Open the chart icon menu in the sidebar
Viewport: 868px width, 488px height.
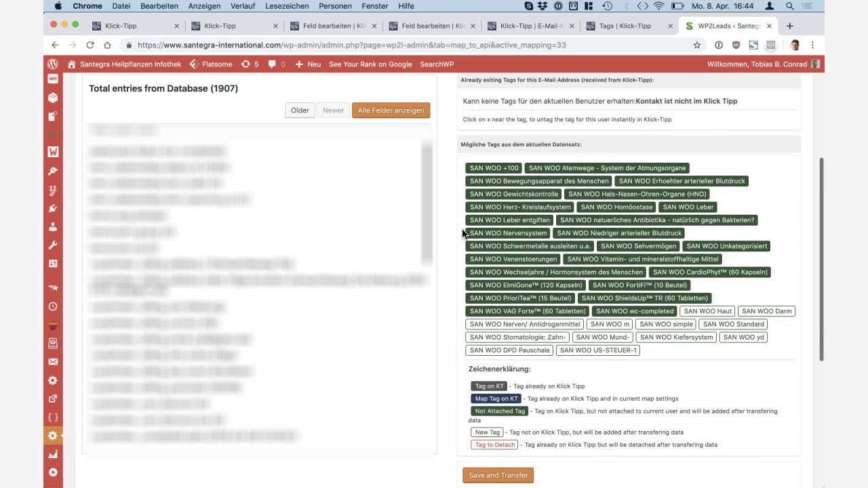tap(53, 454)
